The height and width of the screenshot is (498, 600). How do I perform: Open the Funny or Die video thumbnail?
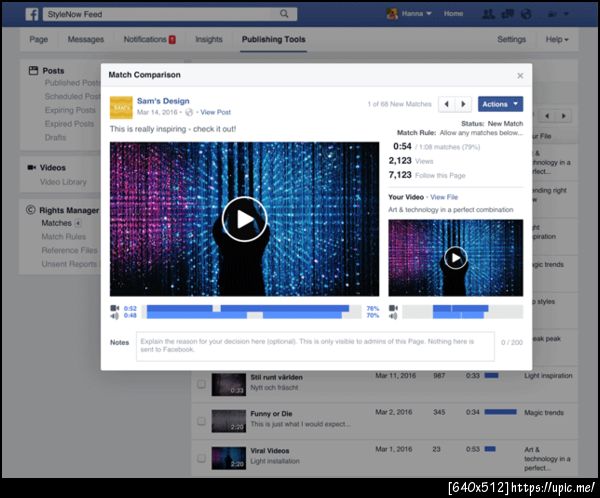coord(228,421)
